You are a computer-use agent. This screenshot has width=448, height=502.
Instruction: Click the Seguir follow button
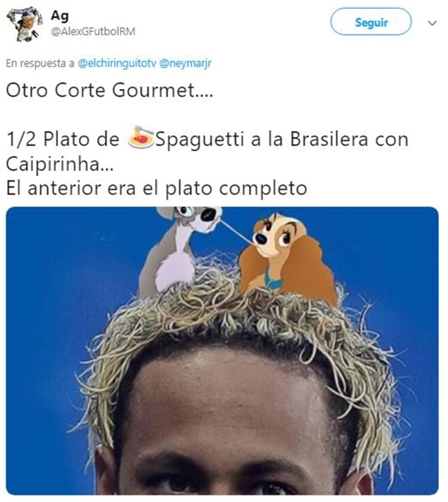pyautogui.click(x=371, y=21)
